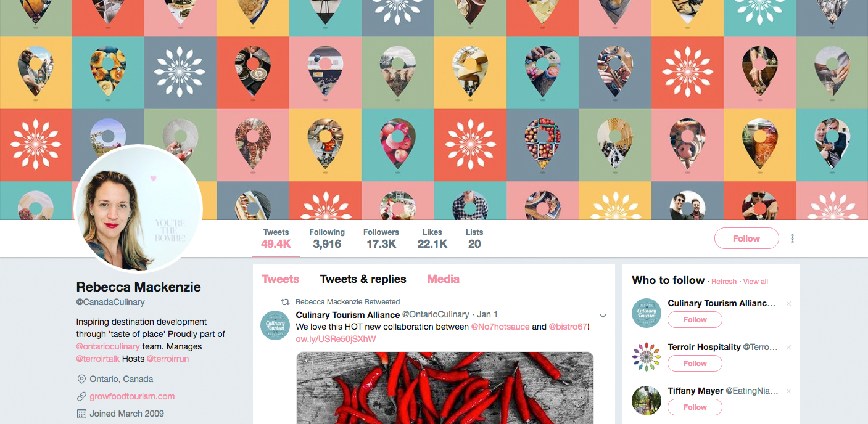Open growfoodtourism.com website link
Viewport: 868px width, 424px height.
(x=132, y=396)
